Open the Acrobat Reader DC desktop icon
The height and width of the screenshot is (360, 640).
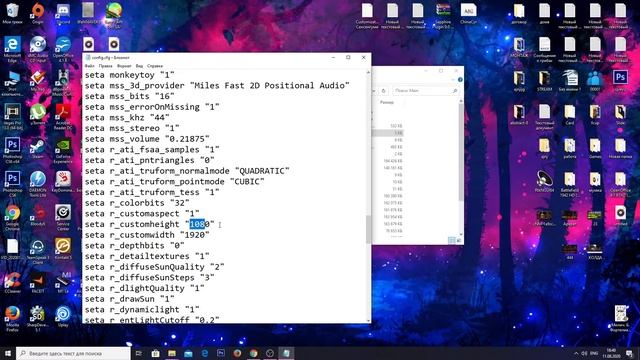(x=63, y=117)
